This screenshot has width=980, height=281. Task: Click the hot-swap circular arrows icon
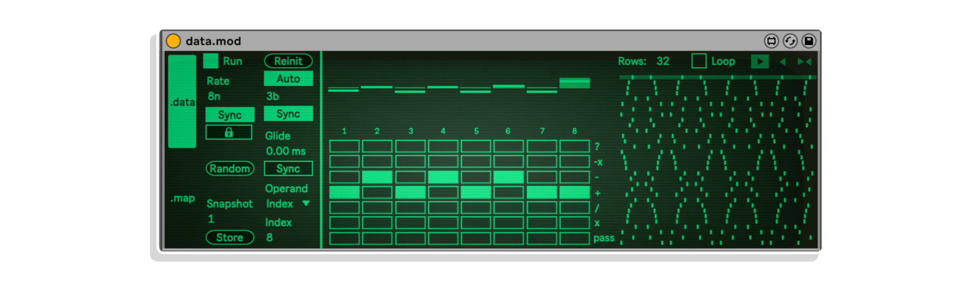[790, 41]
